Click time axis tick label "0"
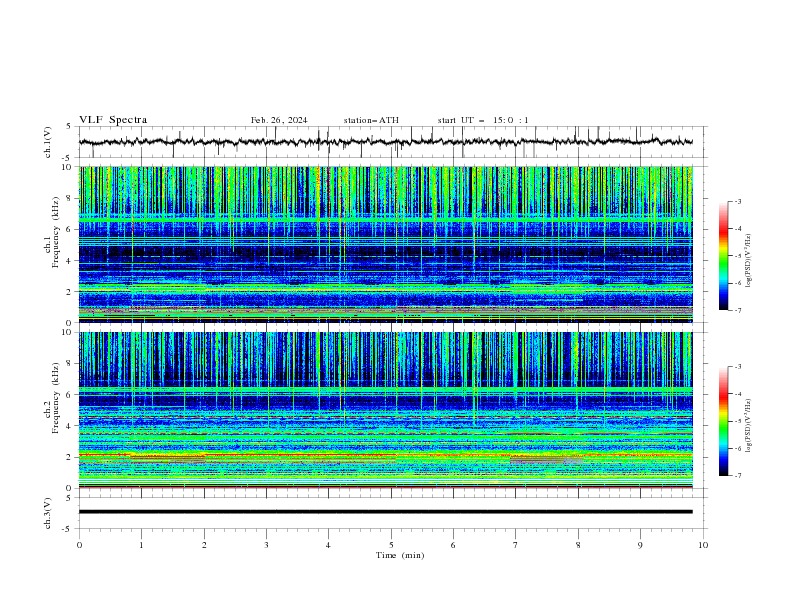Viewport: 792px width, 612px height. [79, 545]
